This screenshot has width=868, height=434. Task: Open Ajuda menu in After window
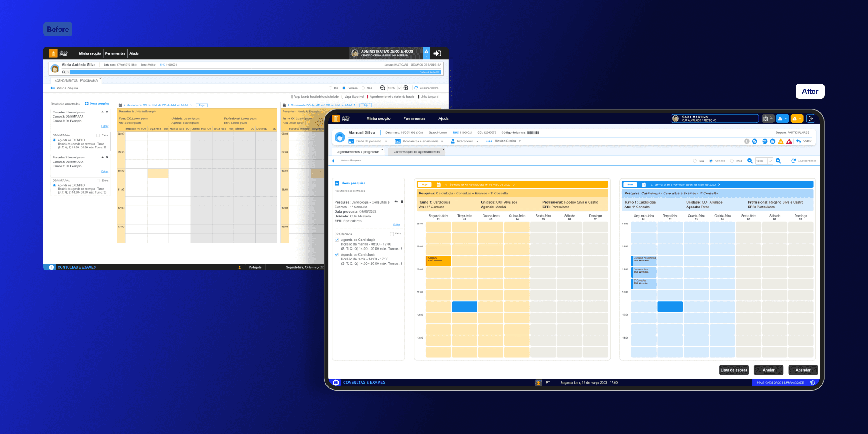click(443, 118)
